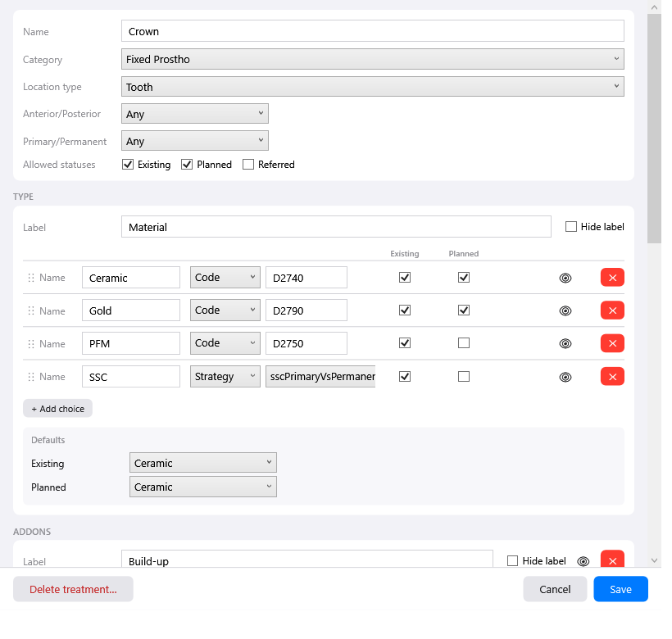Screen dimensions: 672x639
Task: Click the sscPrimaryVsPermanent strategy field
Action: tap(320, 377)
